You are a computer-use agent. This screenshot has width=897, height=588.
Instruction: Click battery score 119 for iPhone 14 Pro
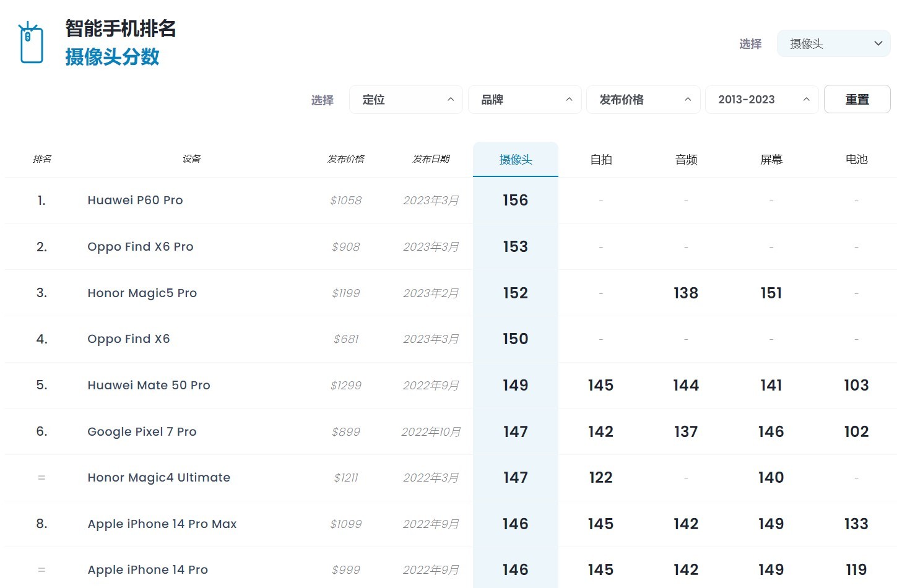(x=857, y=570)
